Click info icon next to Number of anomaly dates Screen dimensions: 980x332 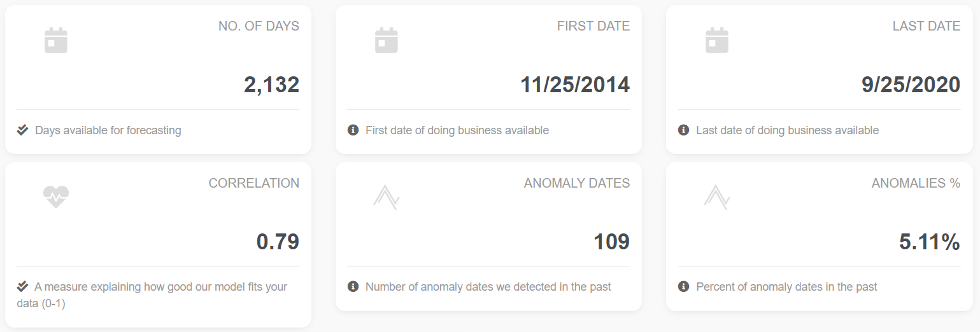click(x=353, y=286)
